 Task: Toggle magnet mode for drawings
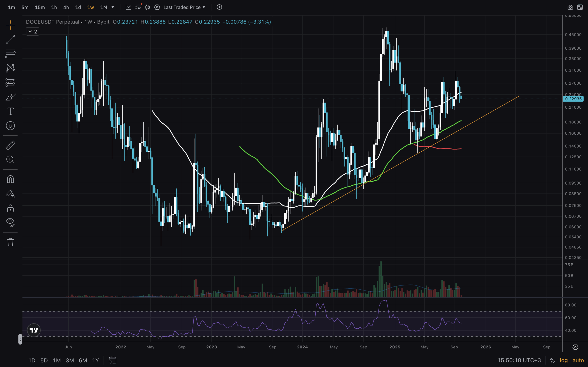pos(10,179)
